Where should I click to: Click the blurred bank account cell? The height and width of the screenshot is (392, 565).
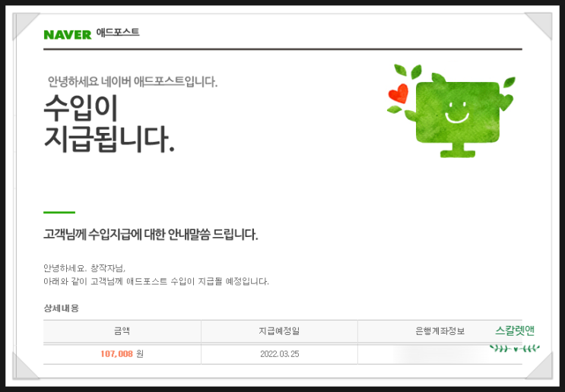coord(440,354)
